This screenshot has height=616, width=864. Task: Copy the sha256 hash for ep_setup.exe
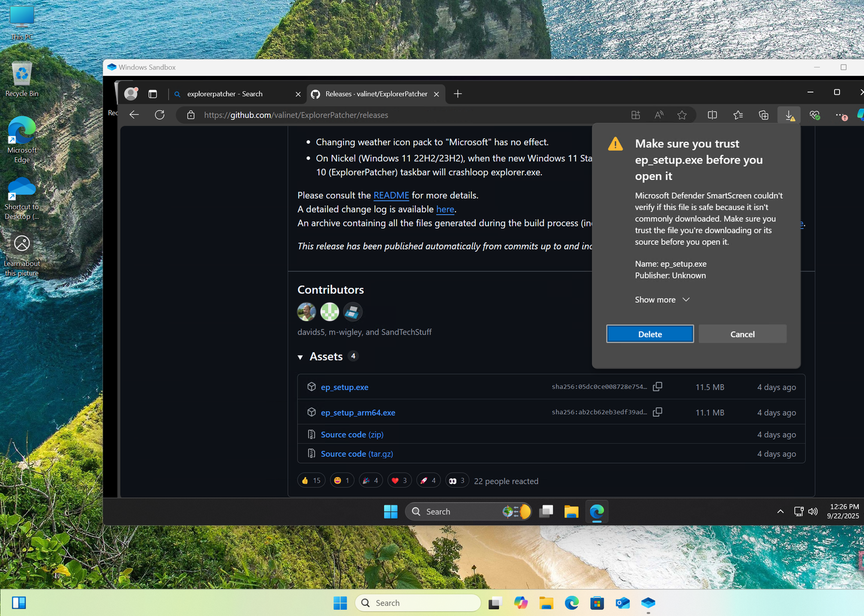pyautogui.click(x=657, y=386)
